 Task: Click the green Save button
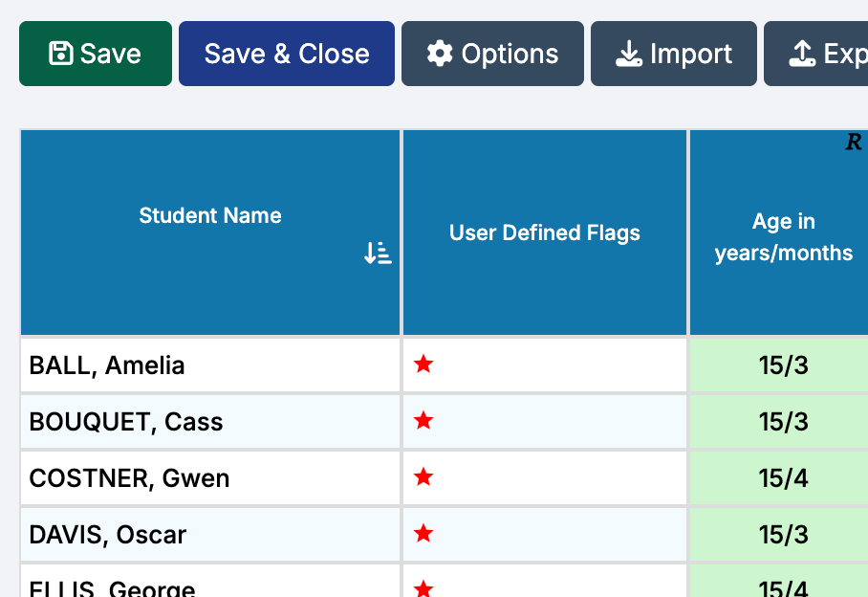click(x=96, y=54)
